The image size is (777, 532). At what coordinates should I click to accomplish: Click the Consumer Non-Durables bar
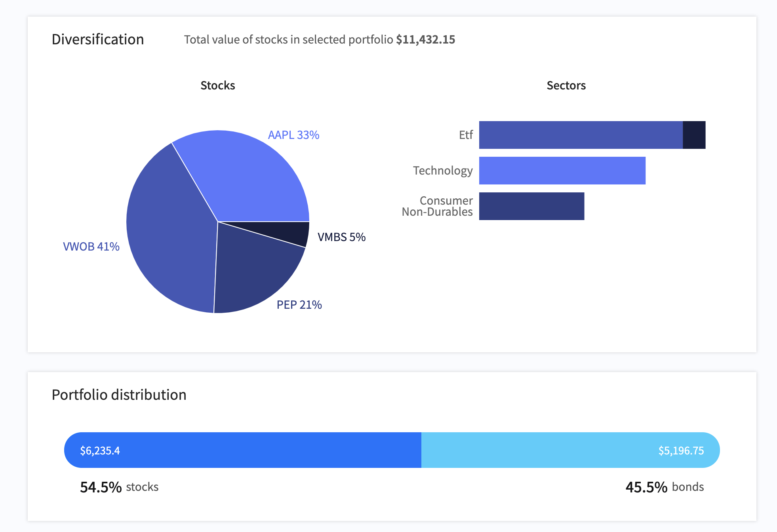coord(531,206)
